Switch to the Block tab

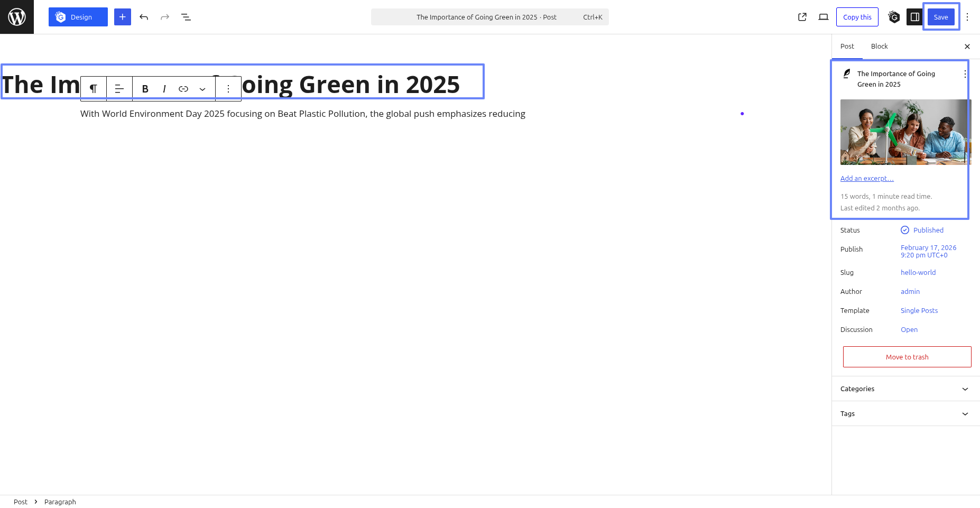[x=879, y=46]
